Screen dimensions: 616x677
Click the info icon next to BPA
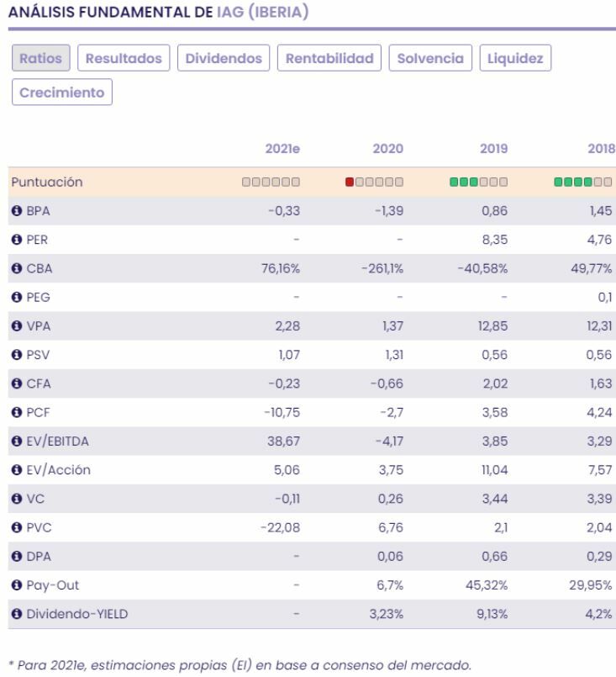coord(16,211)
